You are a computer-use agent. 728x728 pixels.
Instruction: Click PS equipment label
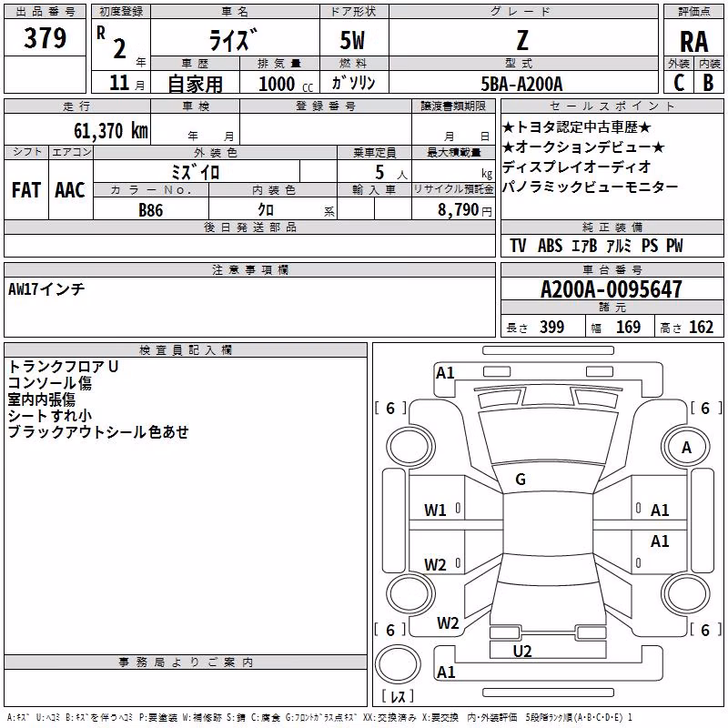tap(650, 246)
